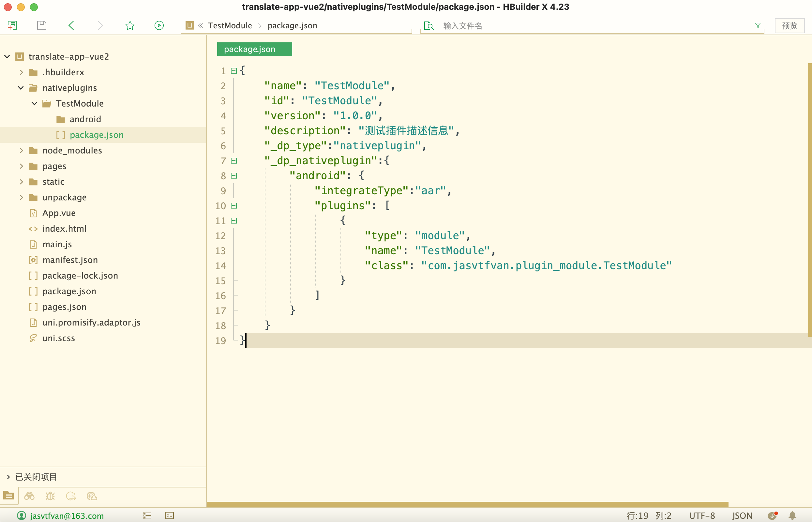Click the new file toolbar icon
This screenshot has height=522, width=812.
(x=12, y=25)
